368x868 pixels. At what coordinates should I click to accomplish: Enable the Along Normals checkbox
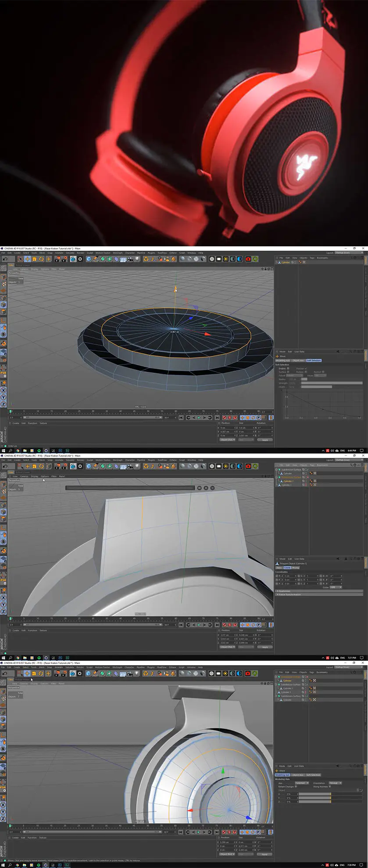330,786
